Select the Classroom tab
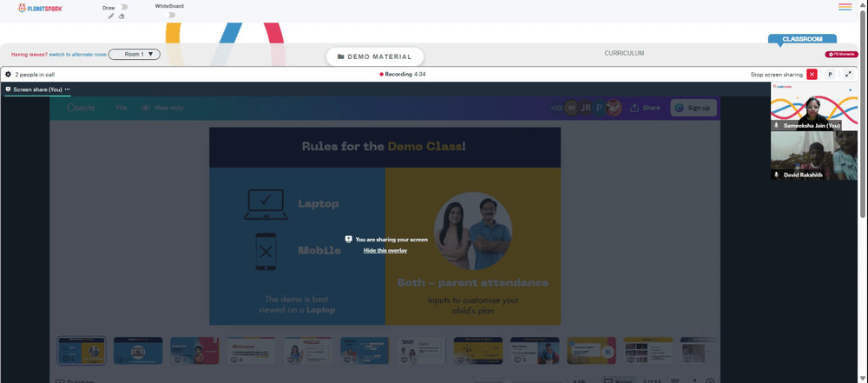 [x=802, y=39]
